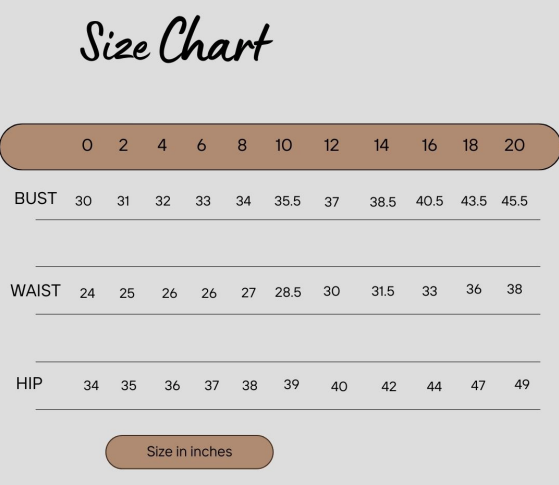Select size 14 in the header row
This screenshot has width=559, height=485.
pyautogui.click(x=381, y=145)
